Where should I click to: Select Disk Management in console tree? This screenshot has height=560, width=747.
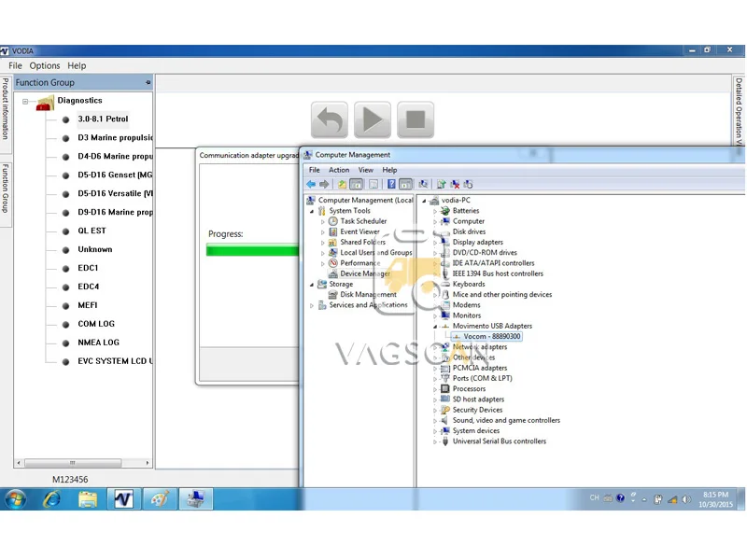(368, 294)
